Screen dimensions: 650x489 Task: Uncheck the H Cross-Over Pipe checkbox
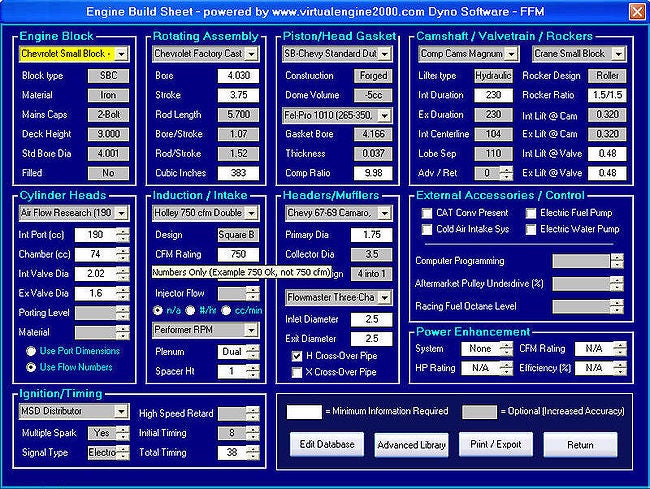click(297, 356)
